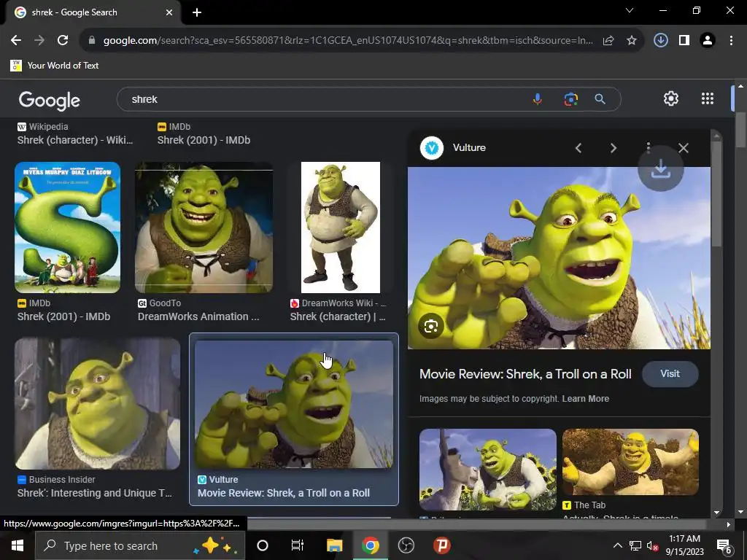Open The Tab related Shrek thumbnail

coord(630,462)
